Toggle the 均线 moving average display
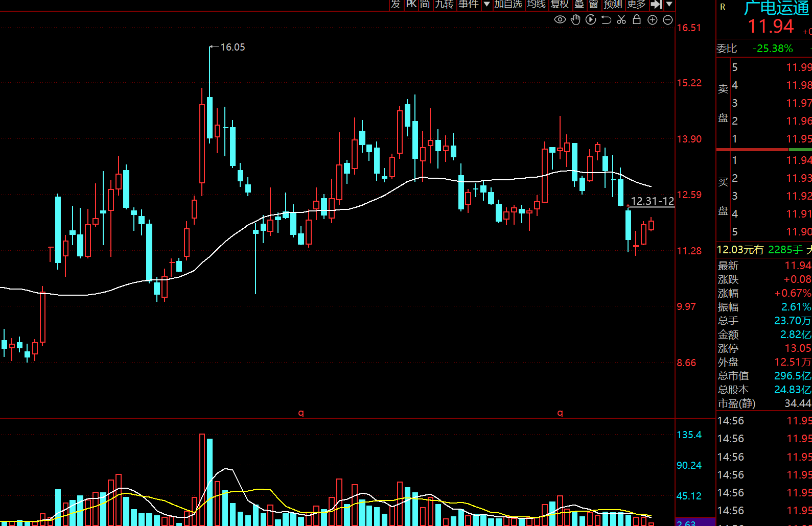Image resolution: width=812 pixels, height=526 pixels. point(537,5)
